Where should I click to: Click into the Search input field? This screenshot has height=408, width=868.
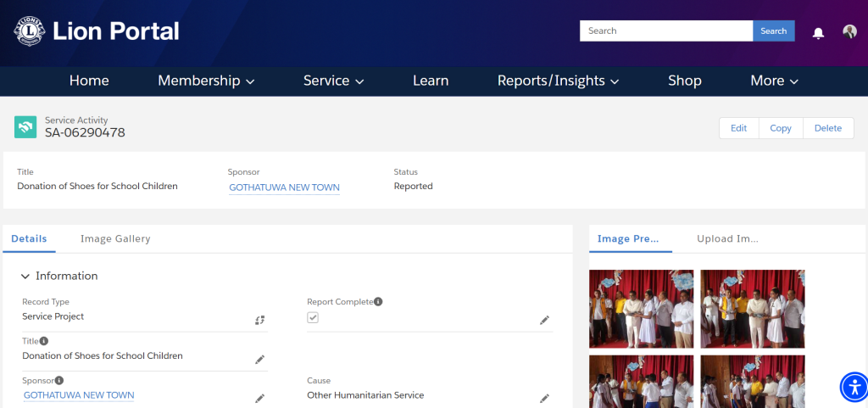click(x=666, y=31)
